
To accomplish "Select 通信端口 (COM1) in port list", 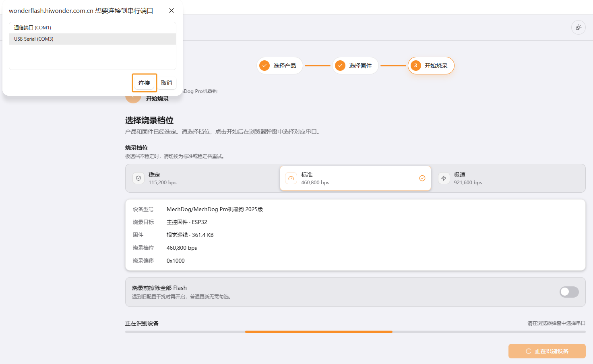I will 93,28.
